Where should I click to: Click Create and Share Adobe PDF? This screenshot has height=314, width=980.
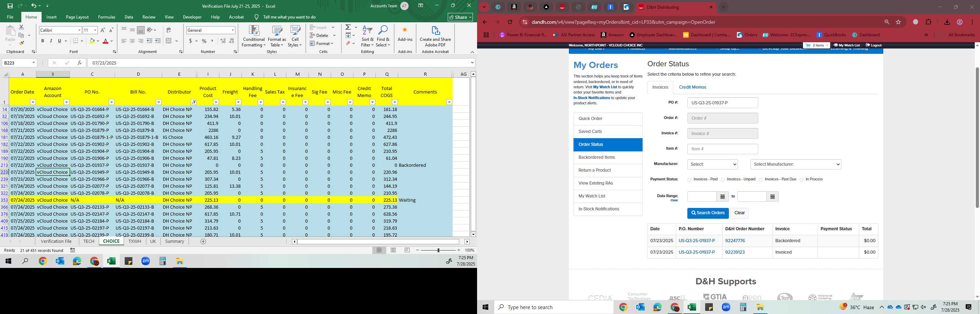pyautogui.click(x=435, y=37)
